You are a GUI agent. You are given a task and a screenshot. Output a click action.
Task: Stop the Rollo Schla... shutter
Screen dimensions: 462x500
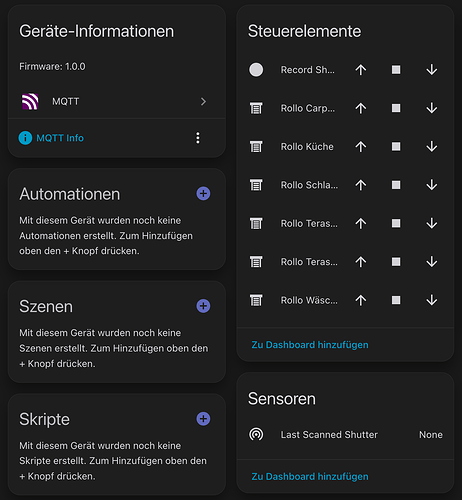click(x=396, y=185)
